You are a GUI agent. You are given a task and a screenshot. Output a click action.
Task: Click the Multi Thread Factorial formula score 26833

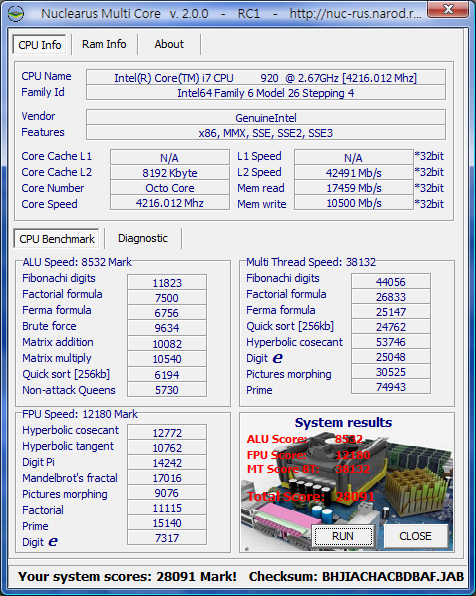tap(391, 296)
